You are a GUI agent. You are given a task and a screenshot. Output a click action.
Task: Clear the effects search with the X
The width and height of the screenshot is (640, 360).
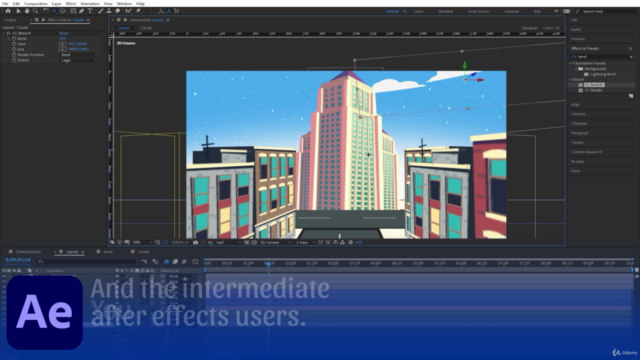631,57
